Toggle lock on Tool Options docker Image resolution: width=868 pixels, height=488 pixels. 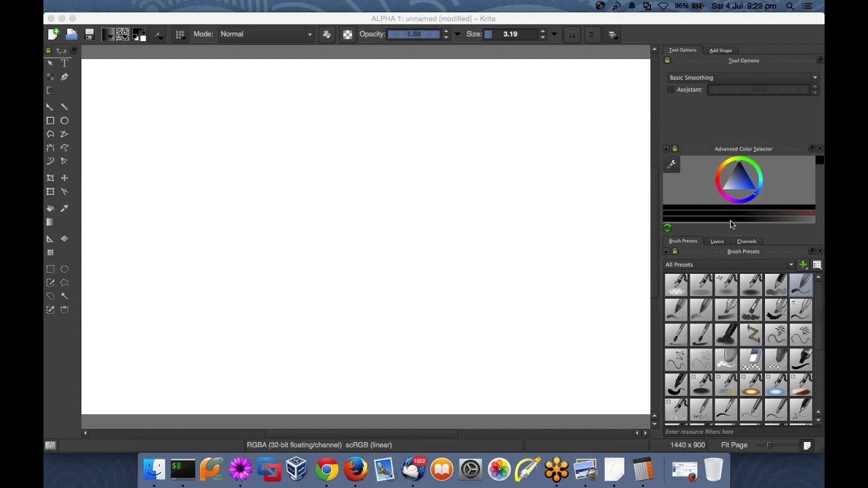coord(667,60)
